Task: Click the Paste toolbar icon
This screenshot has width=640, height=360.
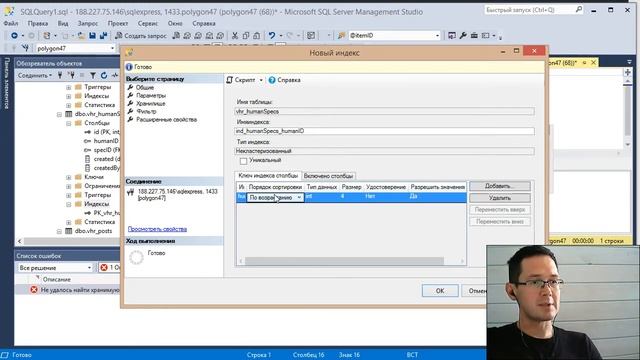Action: click(x=257, y=36)
